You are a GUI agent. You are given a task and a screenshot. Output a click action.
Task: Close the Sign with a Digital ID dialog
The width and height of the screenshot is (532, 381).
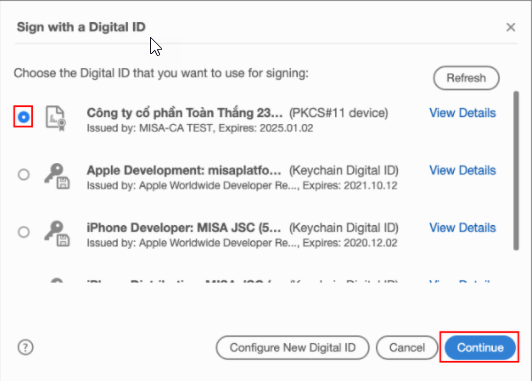coord(511,27)
